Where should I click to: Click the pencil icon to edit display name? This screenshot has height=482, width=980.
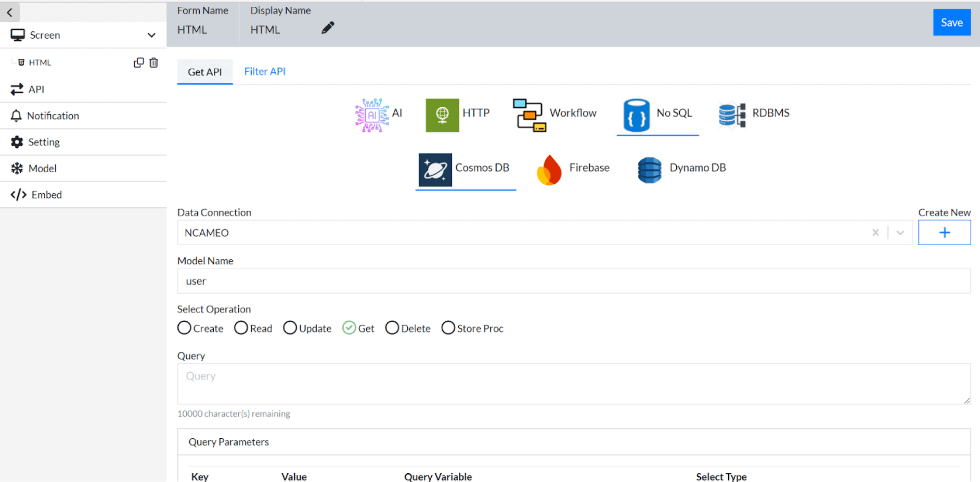[328, 28]
